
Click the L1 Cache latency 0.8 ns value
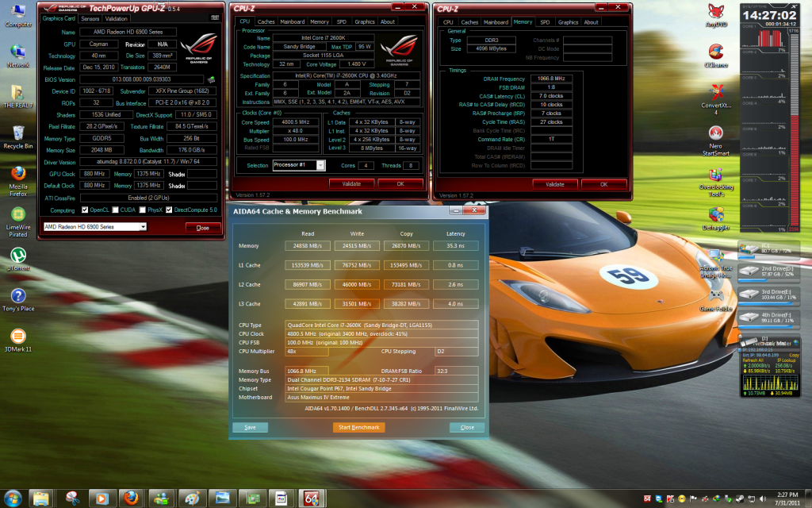pyautogui.click(x=456, y=265)
